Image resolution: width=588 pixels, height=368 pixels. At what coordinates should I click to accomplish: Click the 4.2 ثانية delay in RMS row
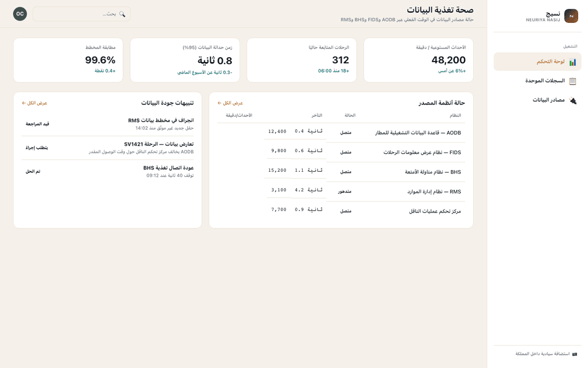pyautogui.click(x=309, y=190)
